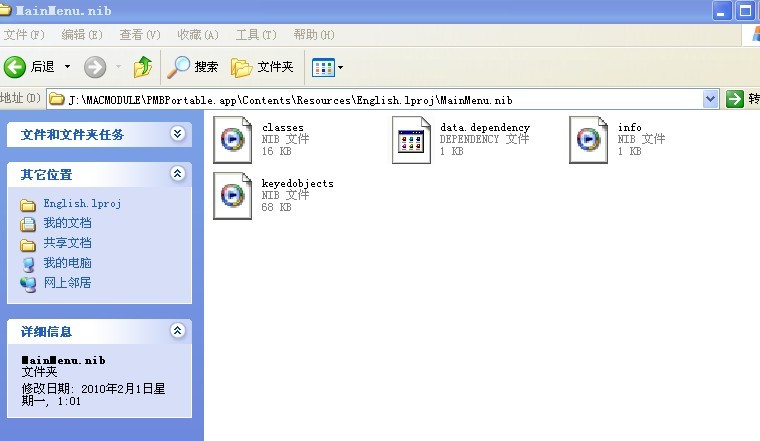760x441 pixels.
Task: Open the English.lproj folder link
Action: [82, 204]
